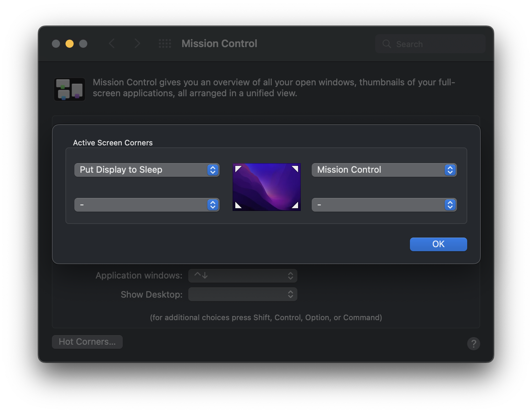Click the Mission Control window title
This screenshot has height=413, width=532.
click(x=219, y=44)
